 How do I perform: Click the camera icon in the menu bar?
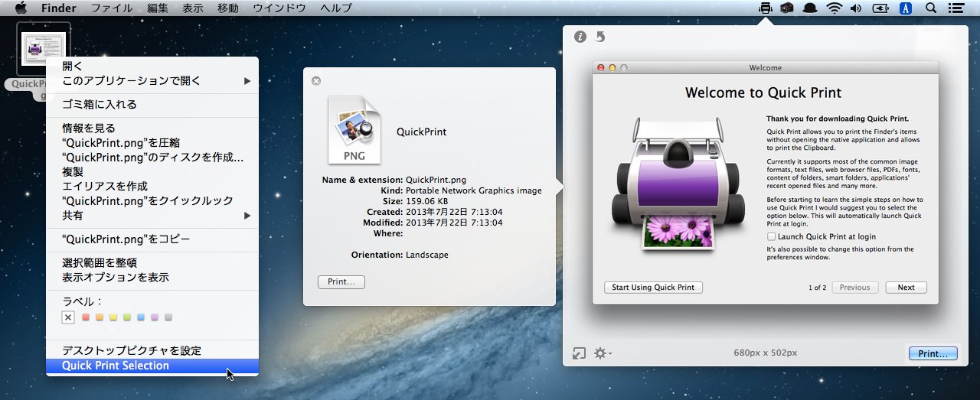786,8
